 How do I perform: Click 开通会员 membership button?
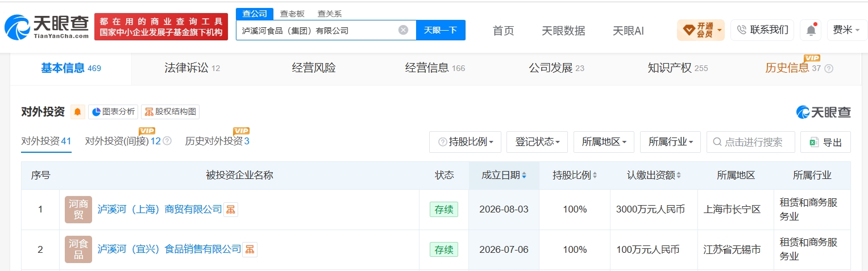coord(700,30)
